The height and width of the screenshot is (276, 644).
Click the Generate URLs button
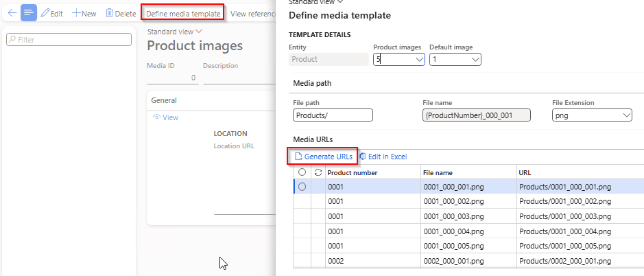pos(323,157)
